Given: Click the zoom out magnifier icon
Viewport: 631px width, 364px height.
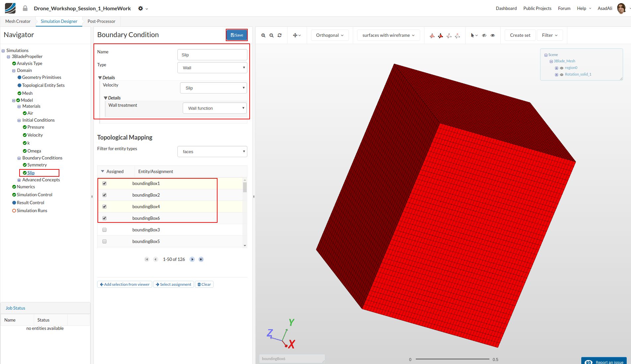Looking at the screenshot, I should [272, 35].
